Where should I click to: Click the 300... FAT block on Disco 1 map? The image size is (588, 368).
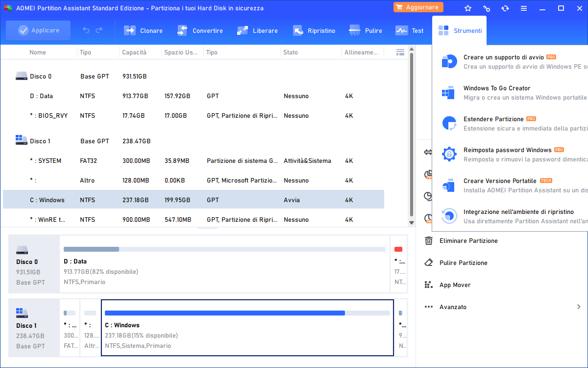pyautogui.click(x=70, y=328)
